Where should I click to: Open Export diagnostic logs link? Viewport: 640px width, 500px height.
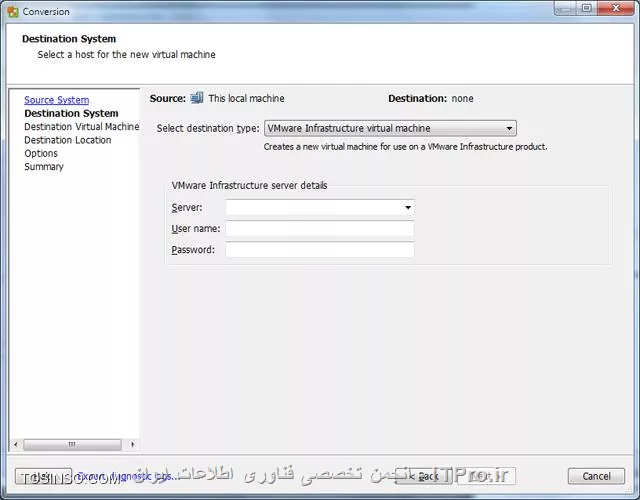[x=127, y=476]
